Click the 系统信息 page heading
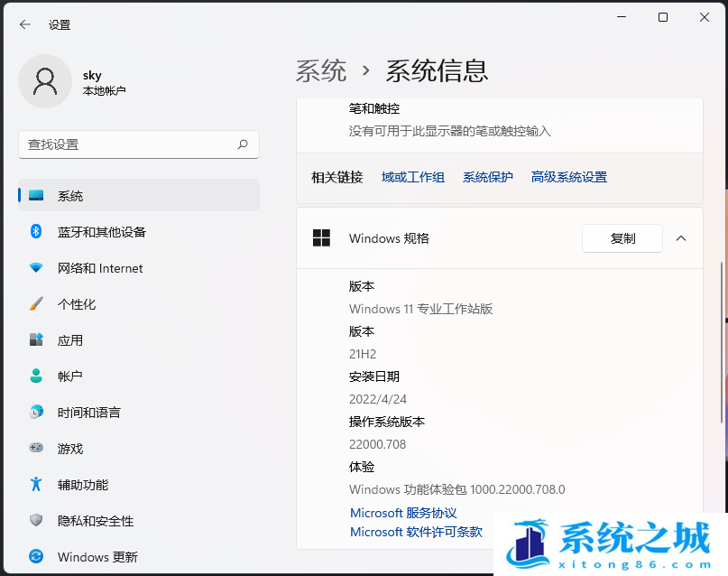The image size is (728, 576). click(437, 70)
